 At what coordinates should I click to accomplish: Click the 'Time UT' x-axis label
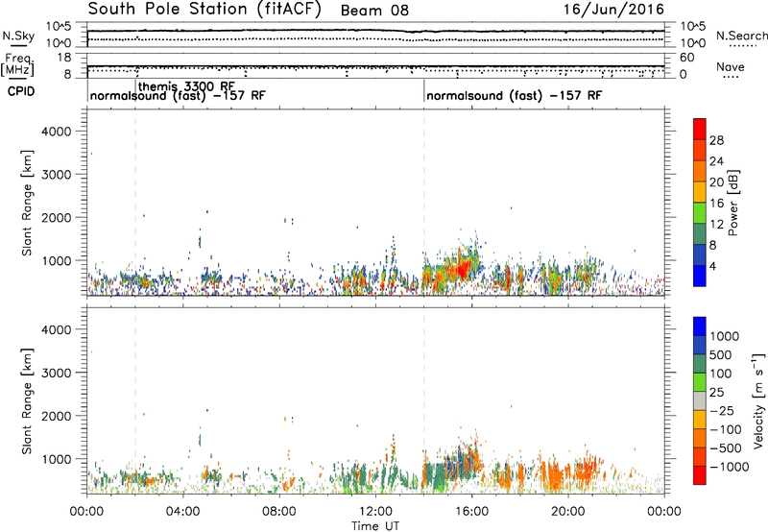(x=375, y=525)
